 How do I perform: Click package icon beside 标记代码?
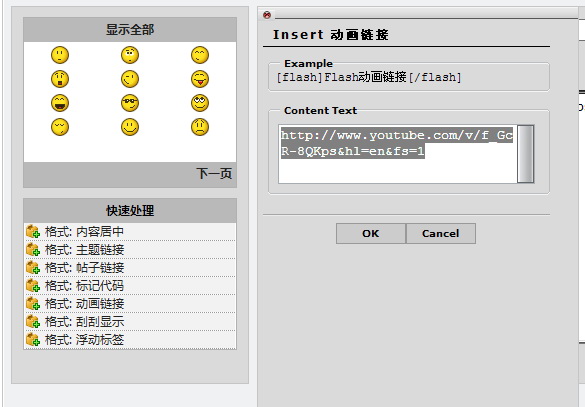pyautogui.click(x=33, y=286)
